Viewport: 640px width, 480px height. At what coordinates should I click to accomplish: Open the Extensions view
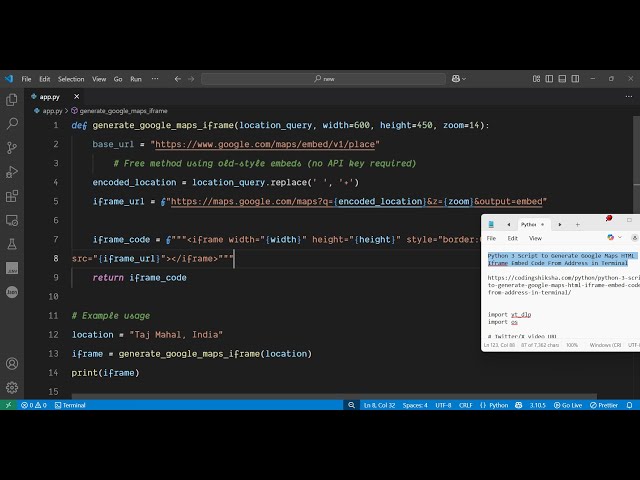(12, 196)
